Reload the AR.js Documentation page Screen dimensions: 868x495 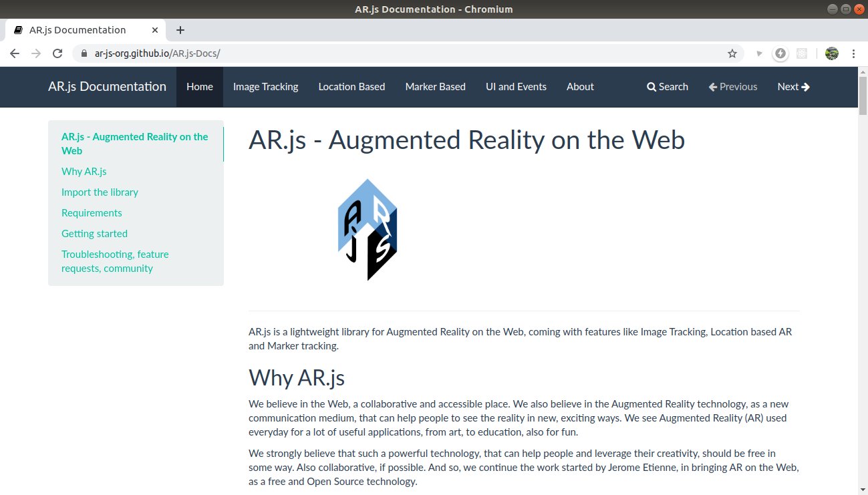coord(57,53)
